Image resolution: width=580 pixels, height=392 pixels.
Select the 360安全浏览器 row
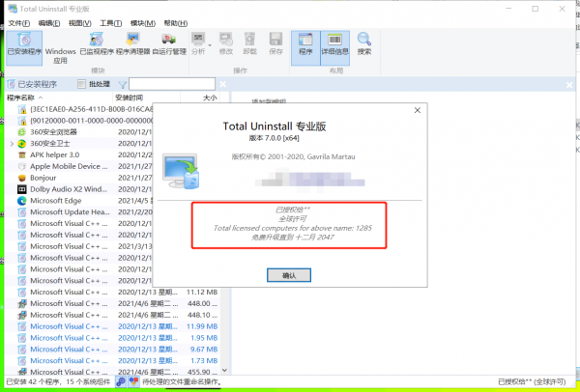pos(79,132)
